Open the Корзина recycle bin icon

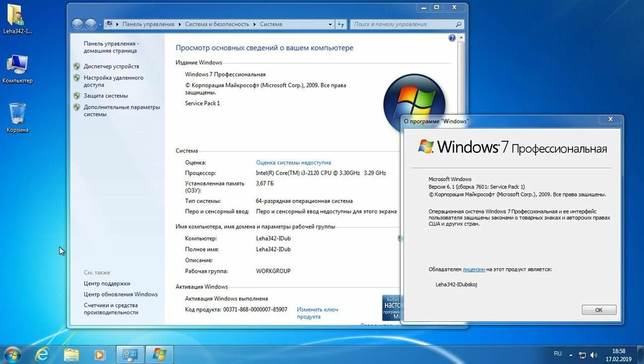[17, 118]
